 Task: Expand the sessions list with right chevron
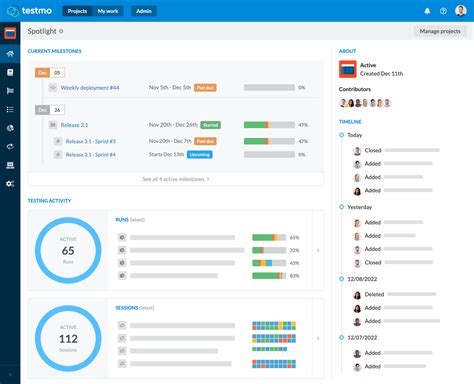[x=318, y=338]
